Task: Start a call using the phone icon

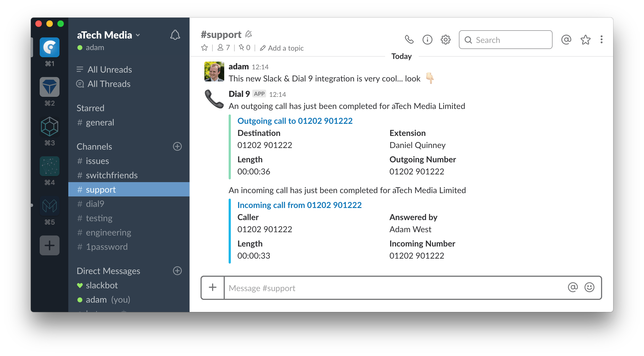Action: (x=409, y=40)
